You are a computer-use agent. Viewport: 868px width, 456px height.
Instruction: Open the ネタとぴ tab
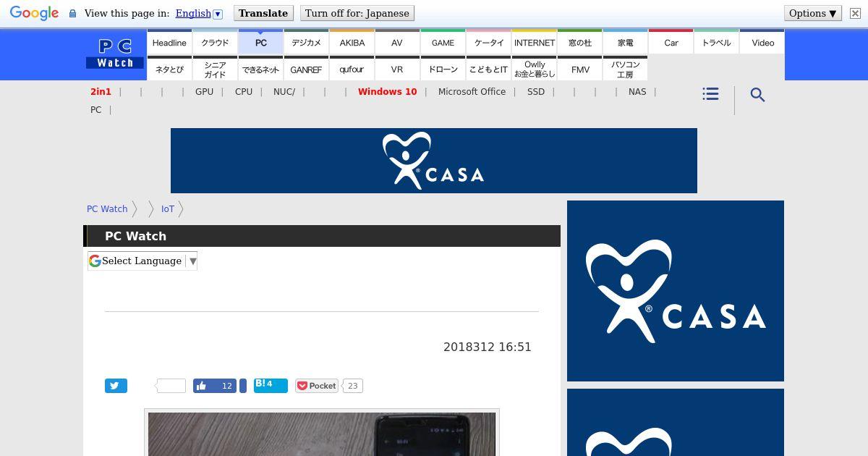169,69
